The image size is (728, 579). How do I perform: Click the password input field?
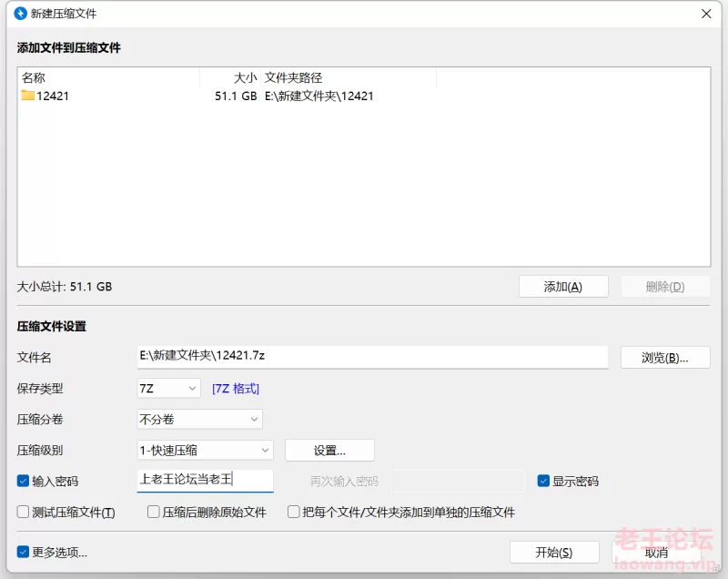tap(206, 480)
